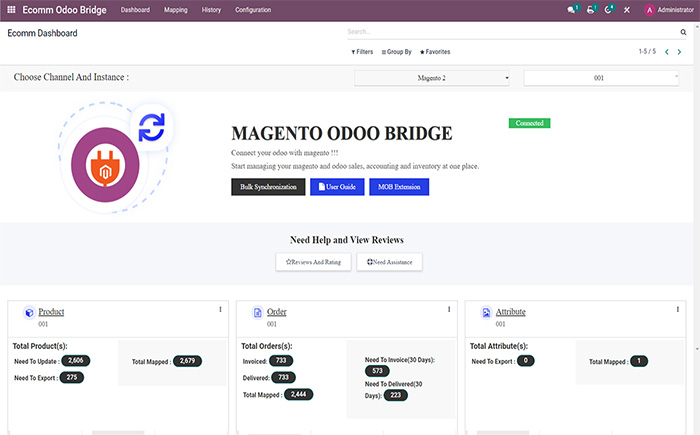Click the X tools icon in navbar

tap(627, 10)
